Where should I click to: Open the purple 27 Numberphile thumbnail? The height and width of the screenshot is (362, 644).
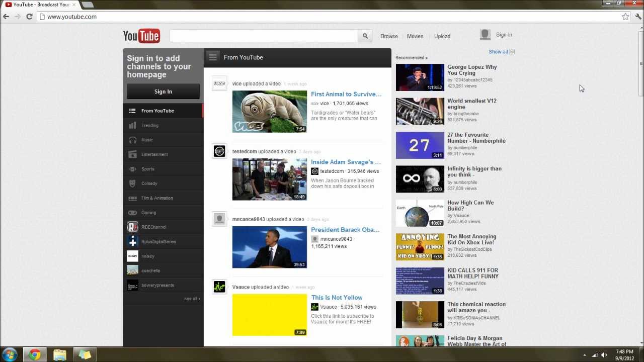coord(420,145)
